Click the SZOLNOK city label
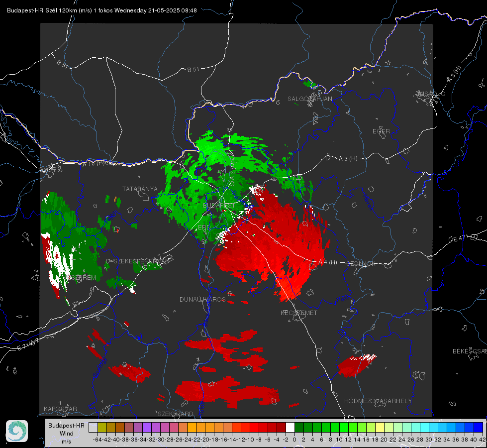 pyautogui.click(x=361, y=264)
